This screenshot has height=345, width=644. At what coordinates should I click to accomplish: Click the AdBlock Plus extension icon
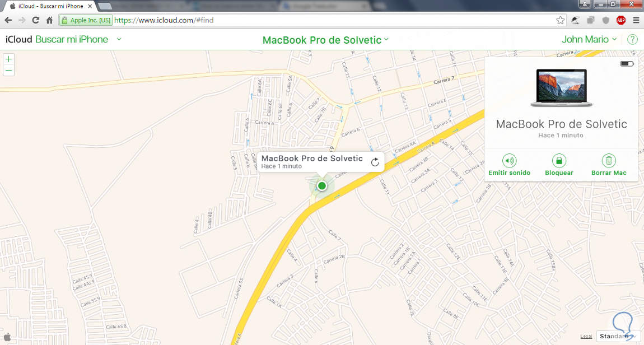pos(620,20)
